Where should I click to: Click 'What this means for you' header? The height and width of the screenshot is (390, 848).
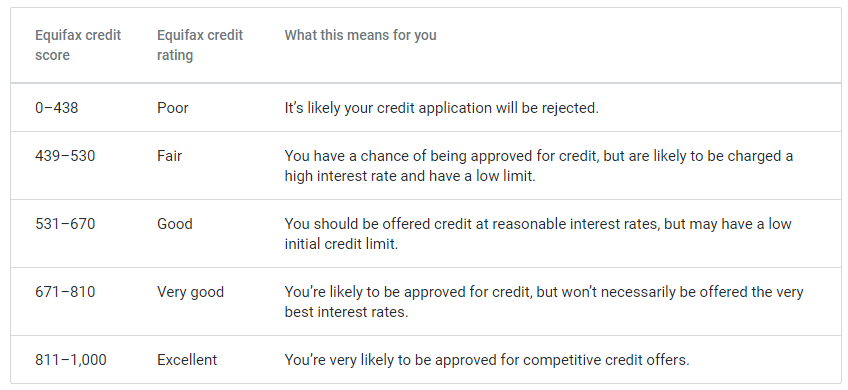pyautogui.click(x=360, y=35)
